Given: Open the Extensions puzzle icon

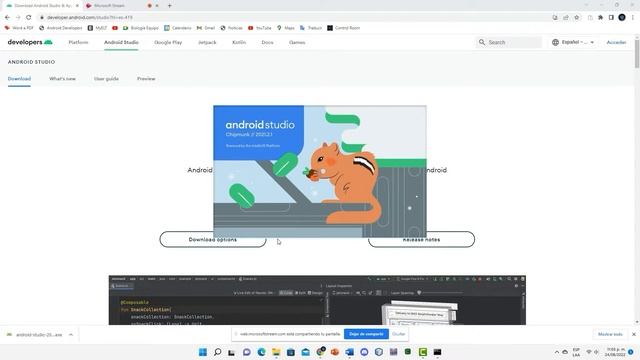Looking at the screenshot, I should tap(600, 18).
